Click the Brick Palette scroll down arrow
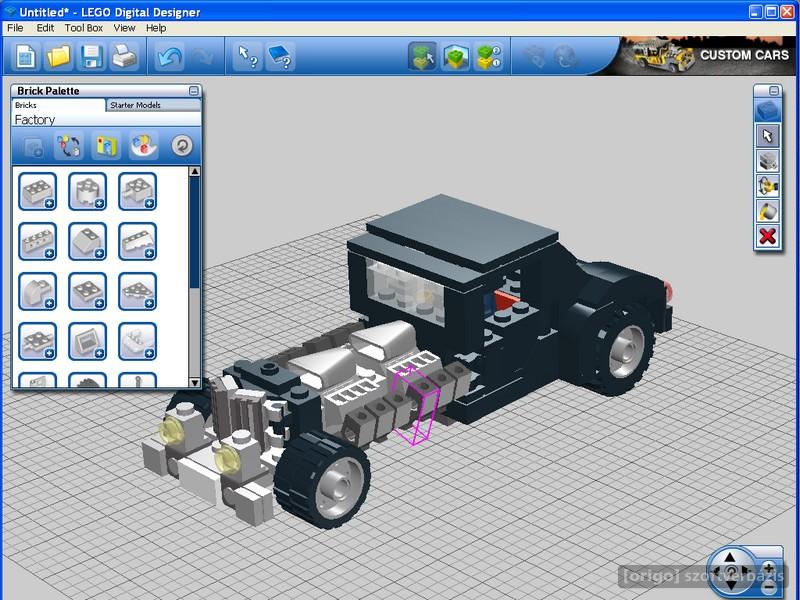 coord(194,382)
